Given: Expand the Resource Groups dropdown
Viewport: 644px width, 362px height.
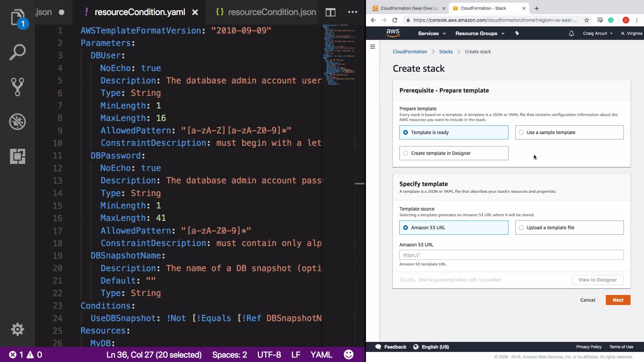Looking at the screenshot, I should point(479,34).
